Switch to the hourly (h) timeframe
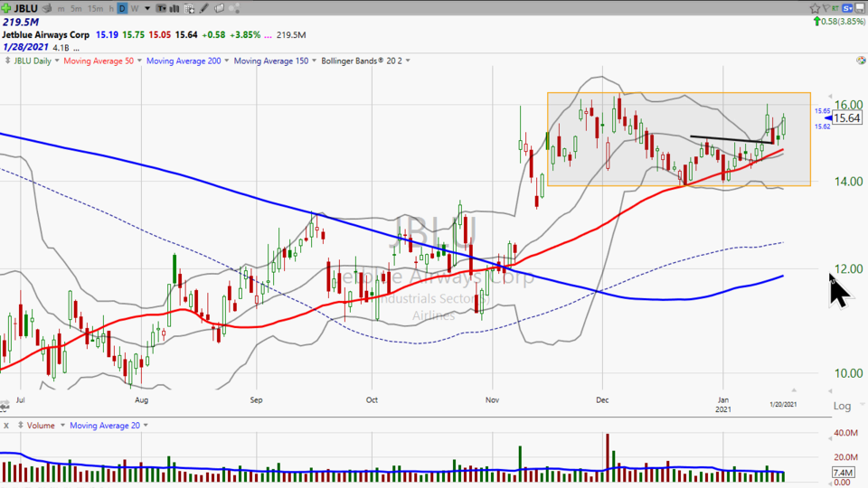The width and height of the screenshot is (868, 488). (x=111, y=9)
